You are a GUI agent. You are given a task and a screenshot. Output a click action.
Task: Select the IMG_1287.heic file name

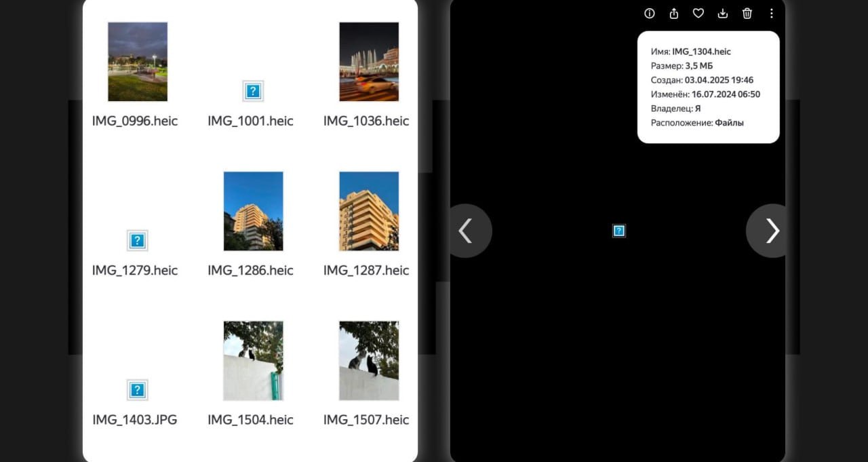click(366, 270)
